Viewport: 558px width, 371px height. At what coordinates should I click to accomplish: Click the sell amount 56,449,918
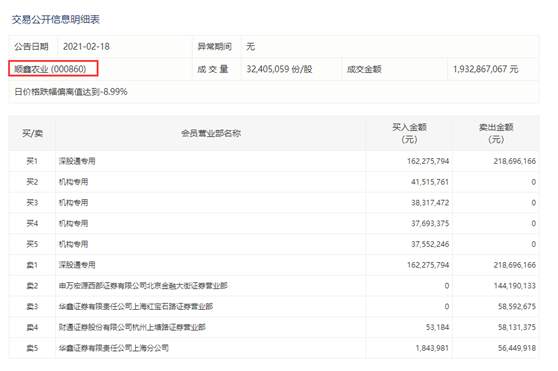click(517, 348)
